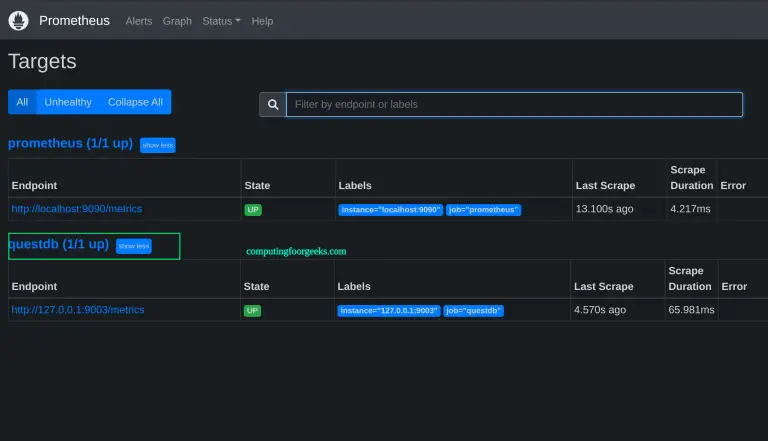Click the instance="127.0.0.1:9003" label badge

tap(389, 311)
